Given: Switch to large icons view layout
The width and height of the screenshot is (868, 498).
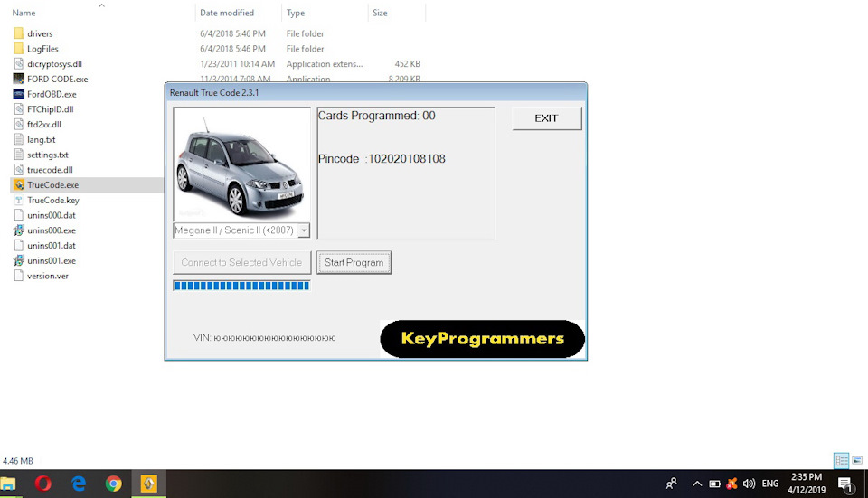Looking at the screenshot, I should (857, 460).
